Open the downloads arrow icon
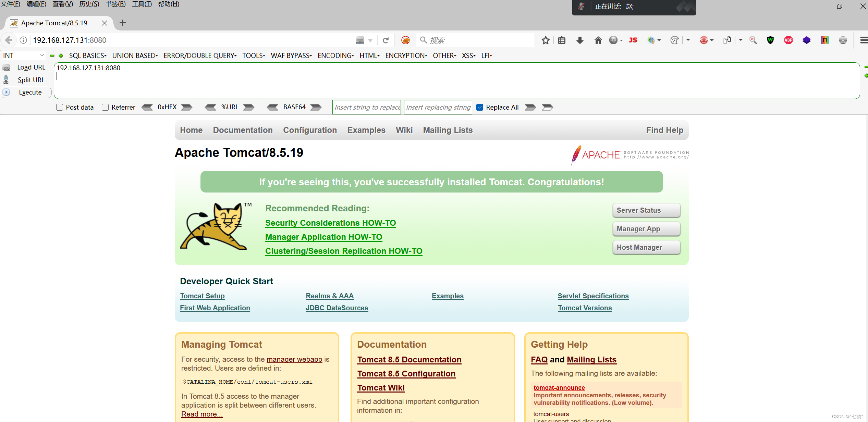The image size is (868, 422). point(580,40)
